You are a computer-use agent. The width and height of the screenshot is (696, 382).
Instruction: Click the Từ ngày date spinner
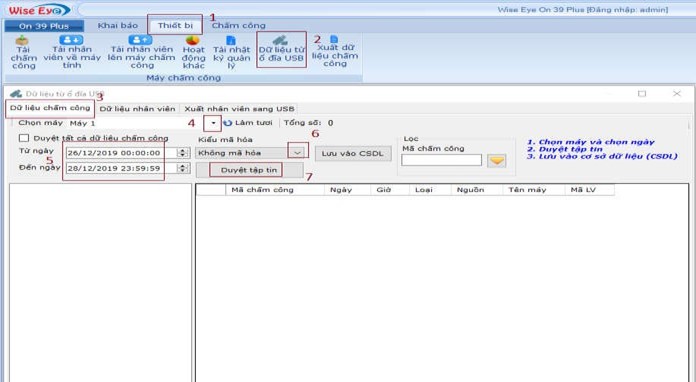point(182,153)
